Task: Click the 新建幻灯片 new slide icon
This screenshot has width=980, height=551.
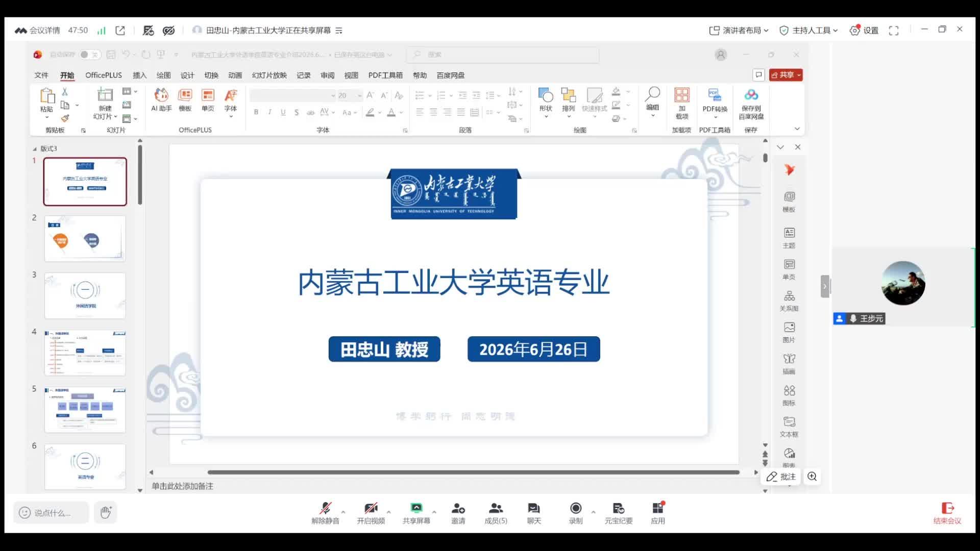Action: [x=105, y=94]
